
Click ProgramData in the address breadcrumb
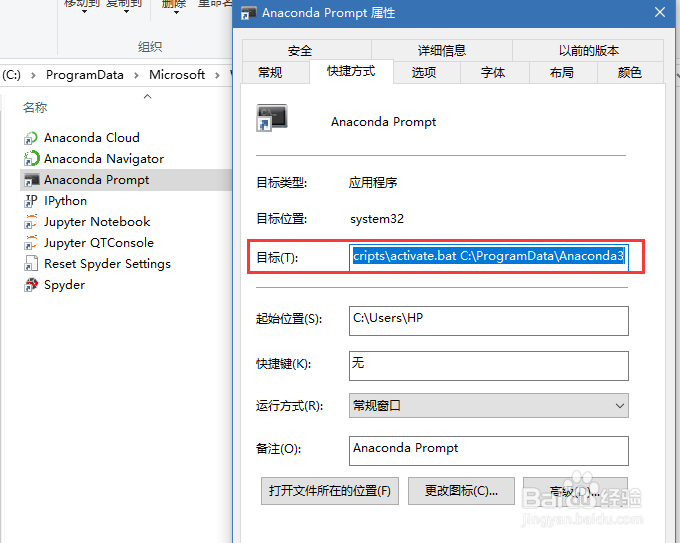click(85, 75)
